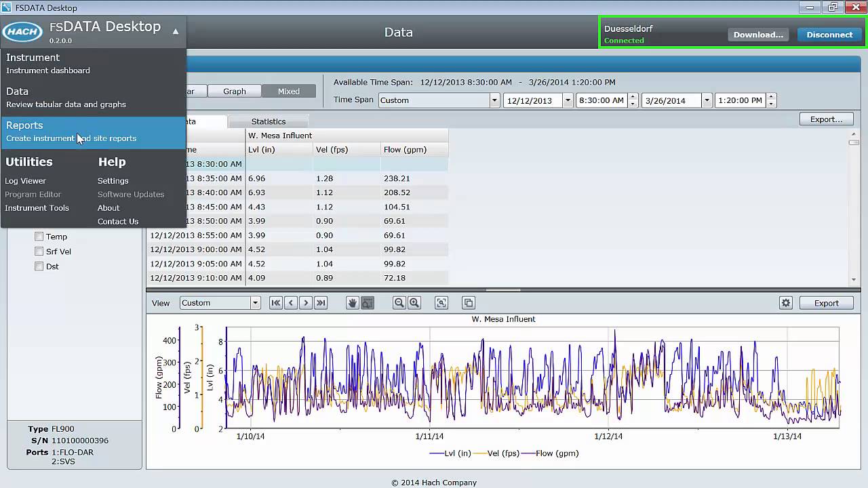This screenshot has height=488, width=868.
Task: Click the start time field 8:30:00 AM
Action: click(x=601, y=100)
